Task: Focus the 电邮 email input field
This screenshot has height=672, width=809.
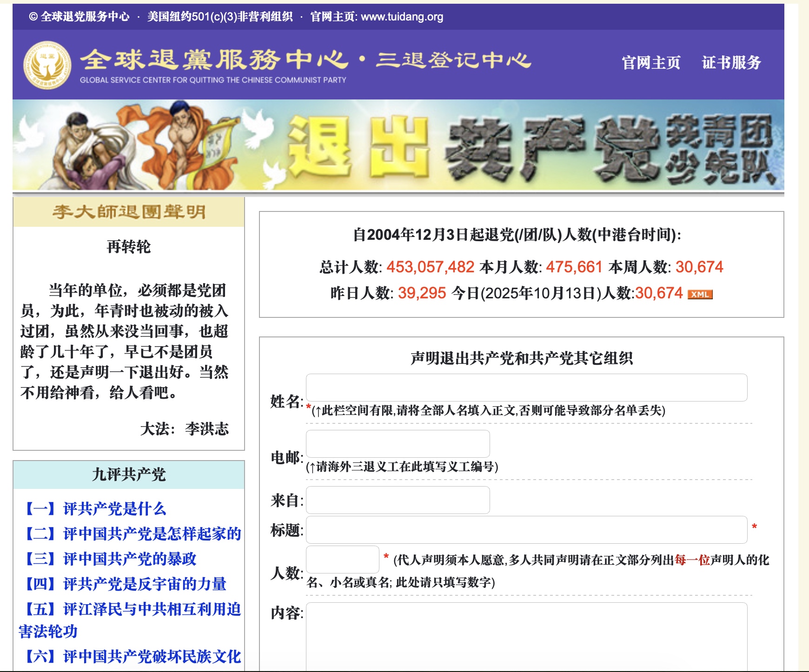Action: click(398, 444)
